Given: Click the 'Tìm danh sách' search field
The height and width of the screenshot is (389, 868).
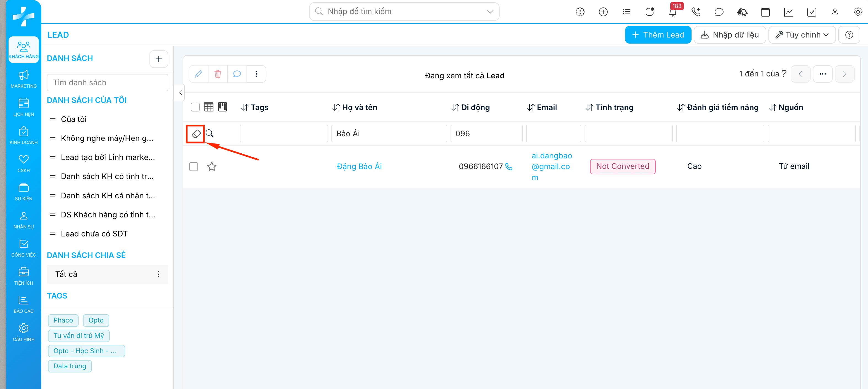Looking at the screenshot, I should 107,82.
